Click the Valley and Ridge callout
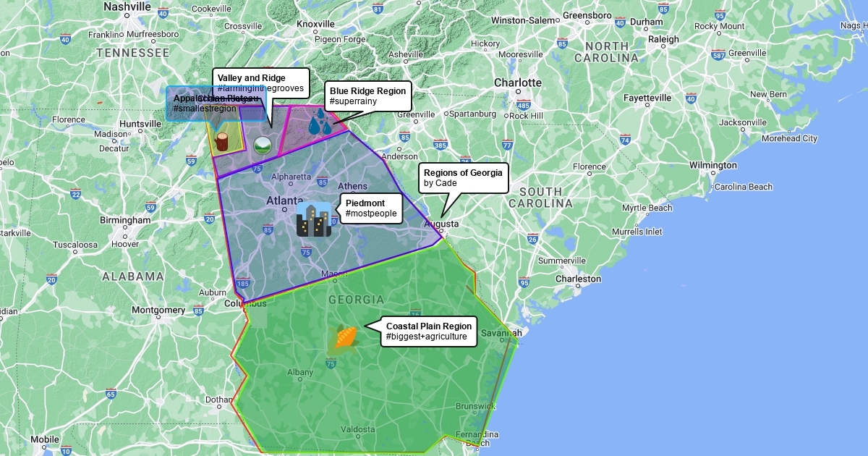The width and height of the screenshot is (868, 456). point(260,83)
